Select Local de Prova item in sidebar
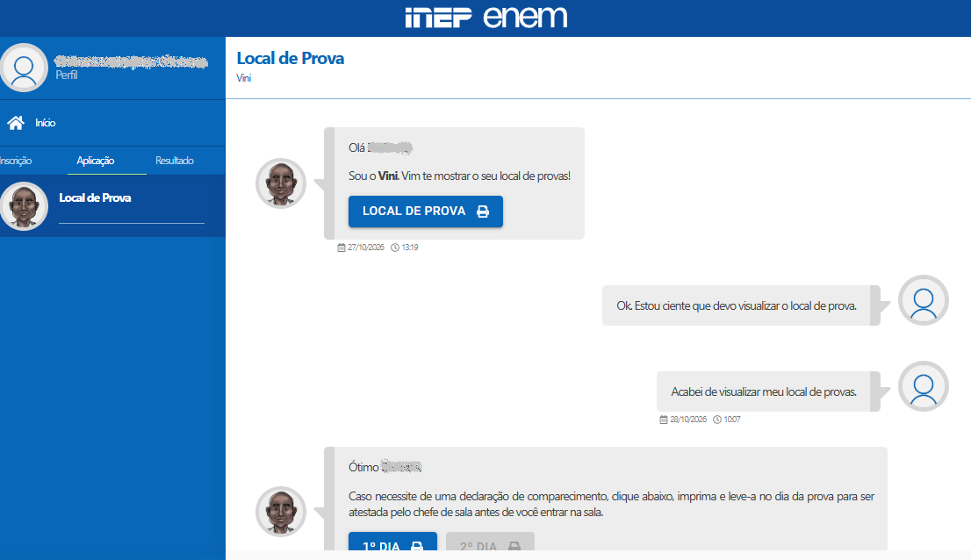This screenshot has width=971, height=560. 112,206
